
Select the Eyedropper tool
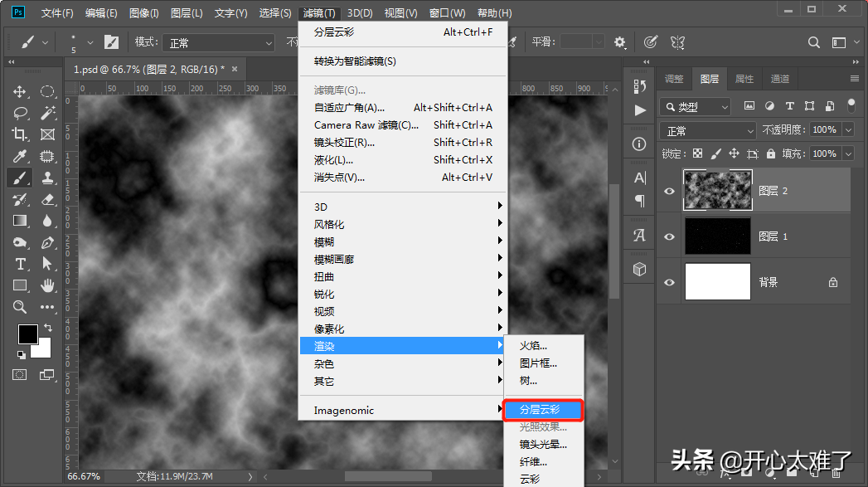pos(20,156)
